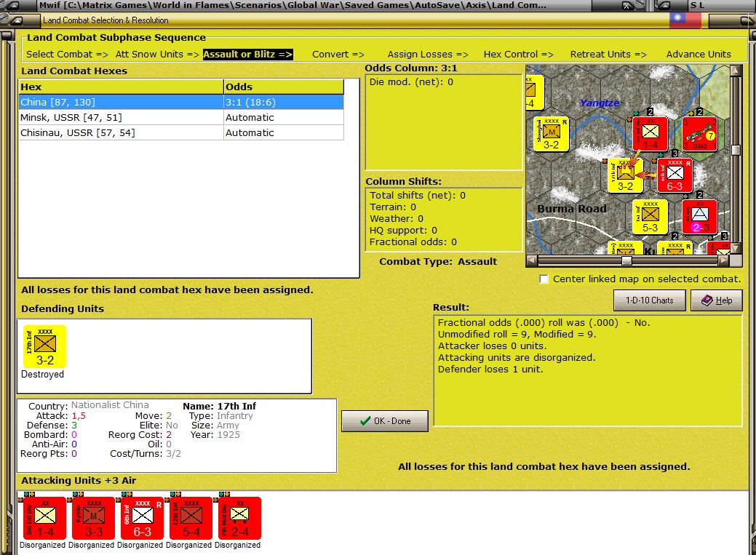Select the Kyoto 3-3 attacking unit counter
The image size is (756, 555).
coord(94,519)
